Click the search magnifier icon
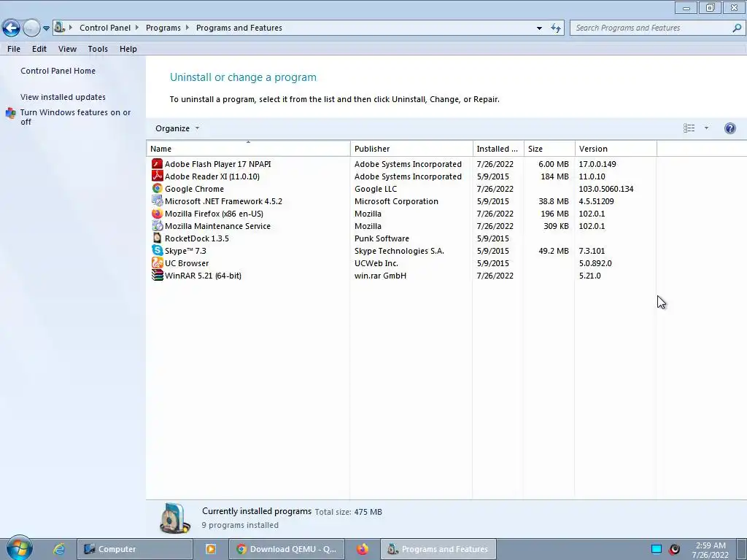The height and width of the screenshot is (560, 747). tap(737, 28)
